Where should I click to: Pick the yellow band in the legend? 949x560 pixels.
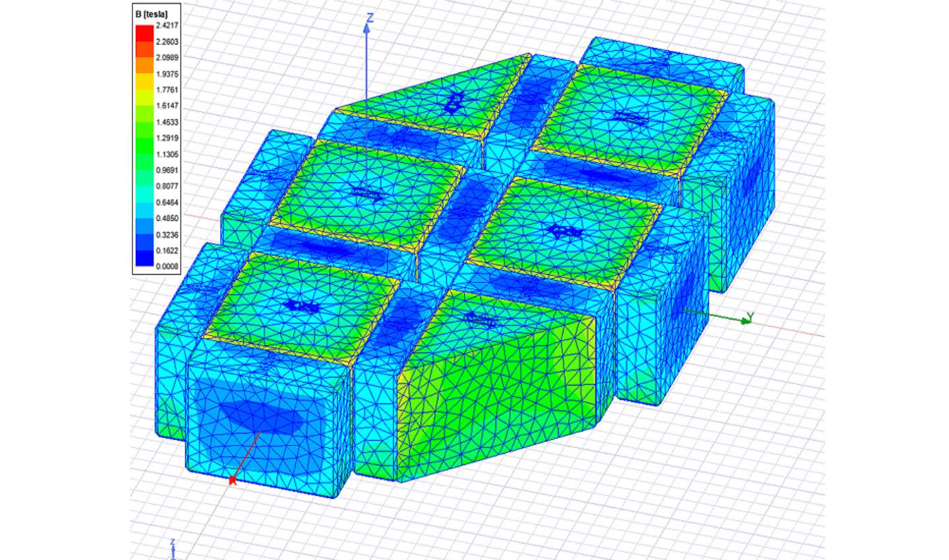(x=144, y=81)
